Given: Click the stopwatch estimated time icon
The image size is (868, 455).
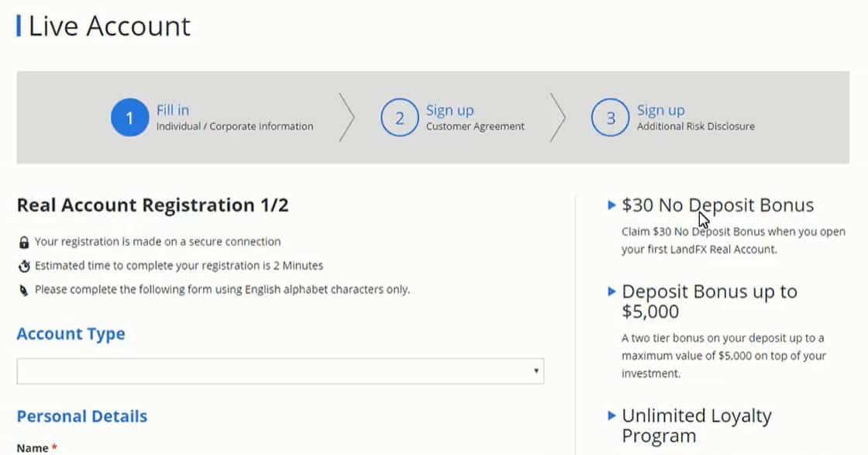Looking at the screenshot, I should point(24,266).
